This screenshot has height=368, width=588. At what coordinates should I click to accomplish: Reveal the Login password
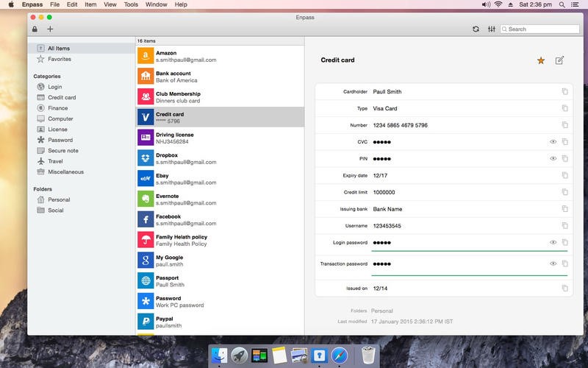coord(553,242)
